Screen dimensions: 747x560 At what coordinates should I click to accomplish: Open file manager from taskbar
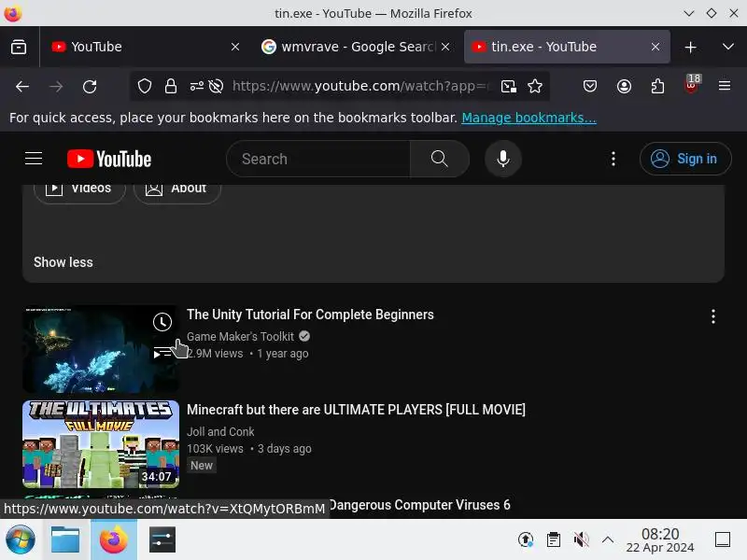[65, 539]
